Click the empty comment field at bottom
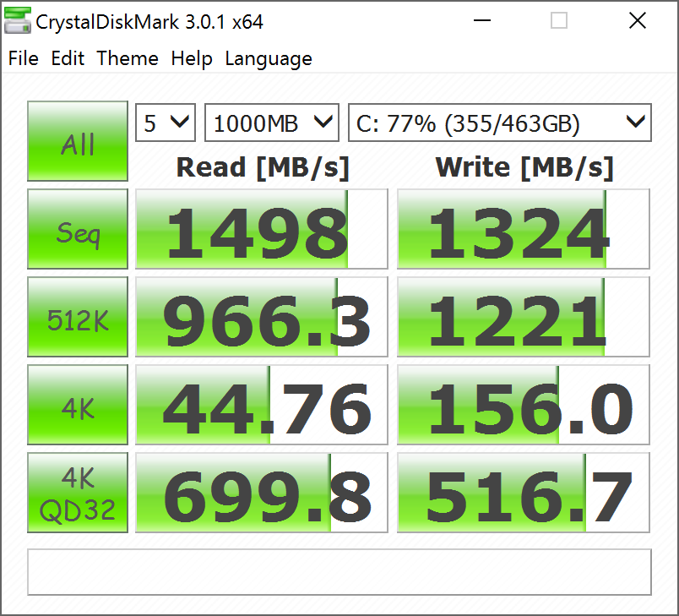The width and height of the screenshot is (679, 616). coord(339,572)
